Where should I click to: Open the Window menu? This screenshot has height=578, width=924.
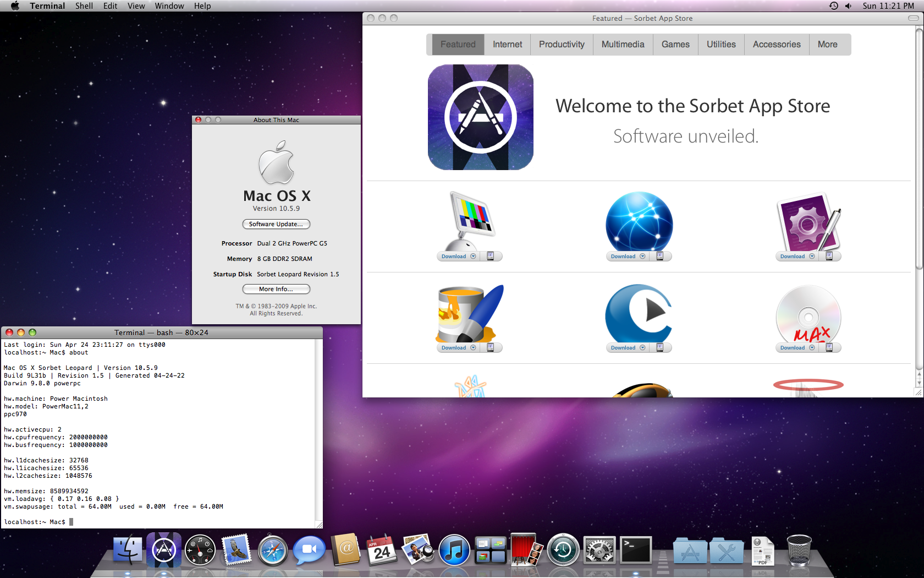(x=169, y=6)
